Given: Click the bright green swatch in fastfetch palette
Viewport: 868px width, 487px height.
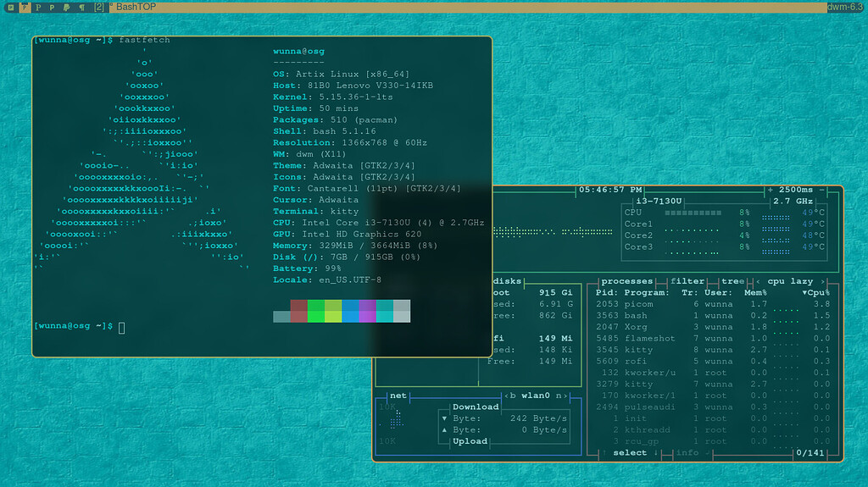Looking at the screenshot, I should pyautogui.click(x=315, y=317).
